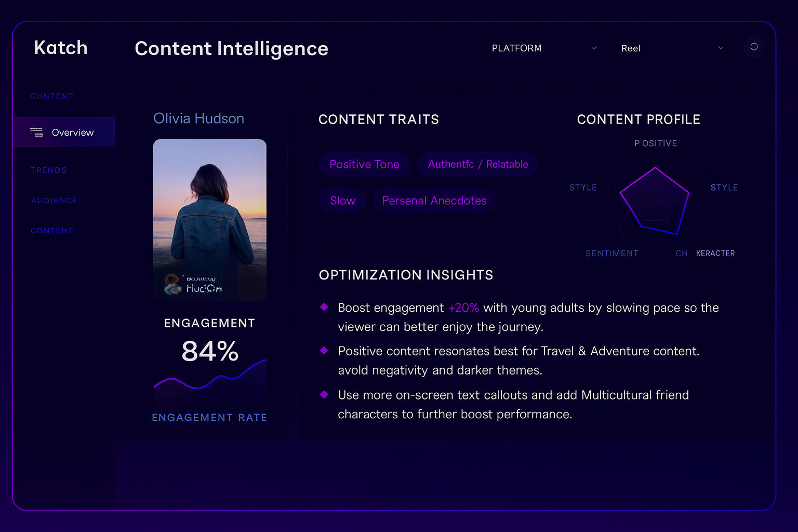Toggle the Positive Tone trait
Screen dimensions: 798x532
pos(365,164)
